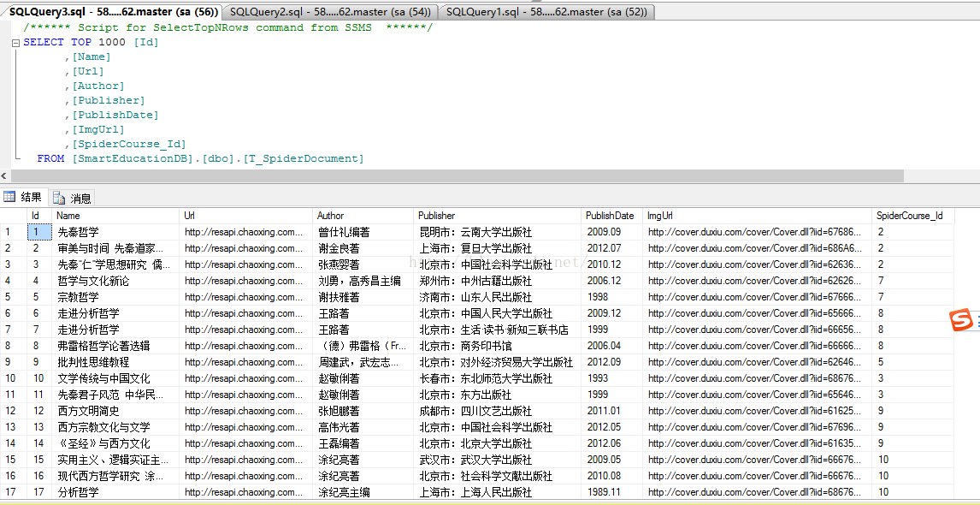Click publisher cell 北京市：商务印书馆

pos(498,346)
